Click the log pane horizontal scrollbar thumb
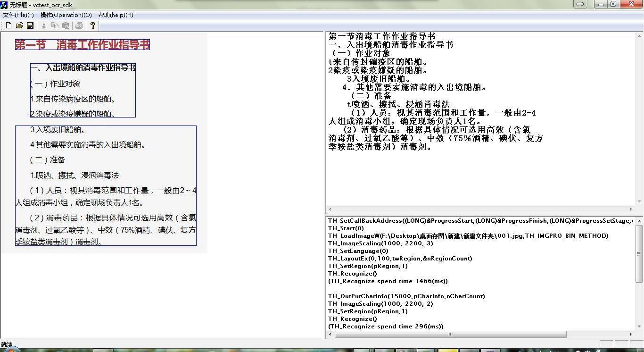The height and width of the screenshot is (352, 644). (x=450, y=334)
